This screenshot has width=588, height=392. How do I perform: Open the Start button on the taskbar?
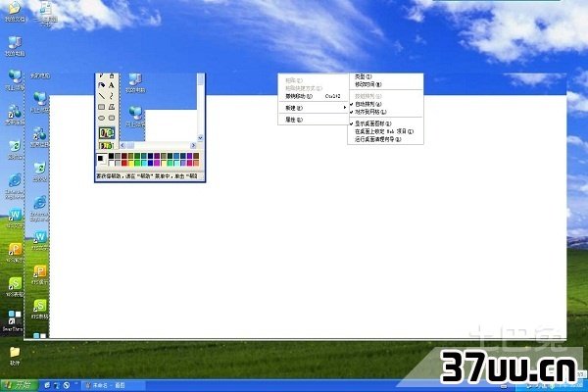19,385
